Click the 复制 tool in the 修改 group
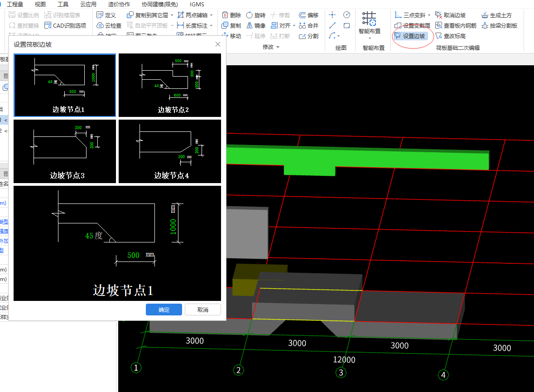This screenshot has height=392, width=534. coord(231,25)
